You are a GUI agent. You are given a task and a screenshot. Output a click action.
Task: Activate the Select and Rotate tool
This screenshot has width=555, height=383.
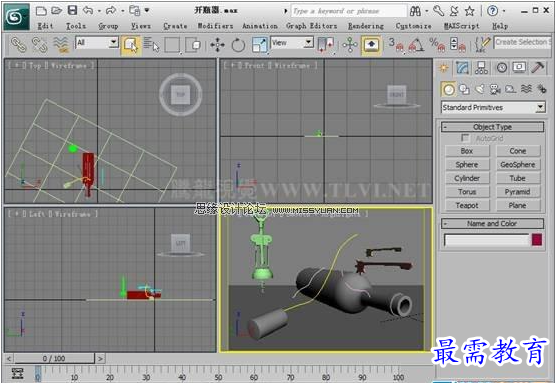point(238,45)
